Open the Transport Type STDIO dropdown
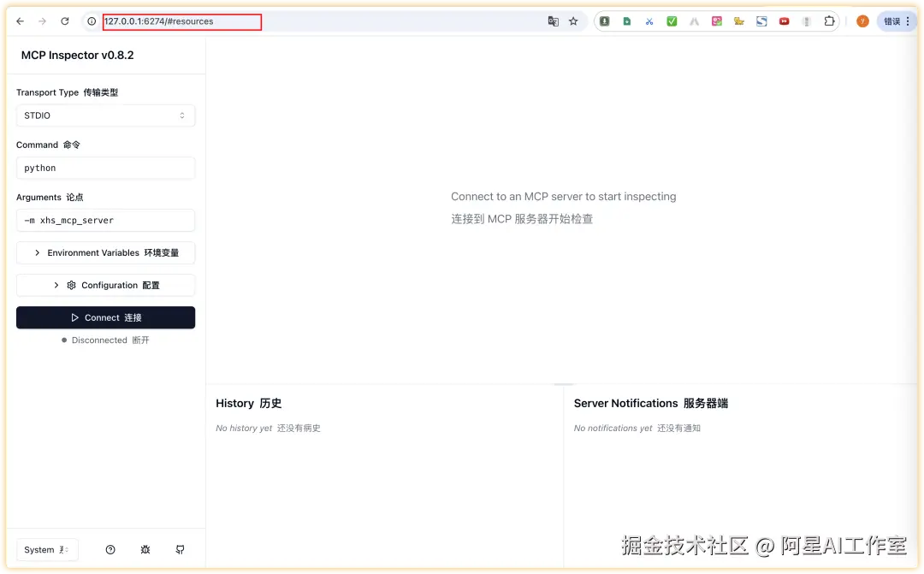 coord(105,115)
